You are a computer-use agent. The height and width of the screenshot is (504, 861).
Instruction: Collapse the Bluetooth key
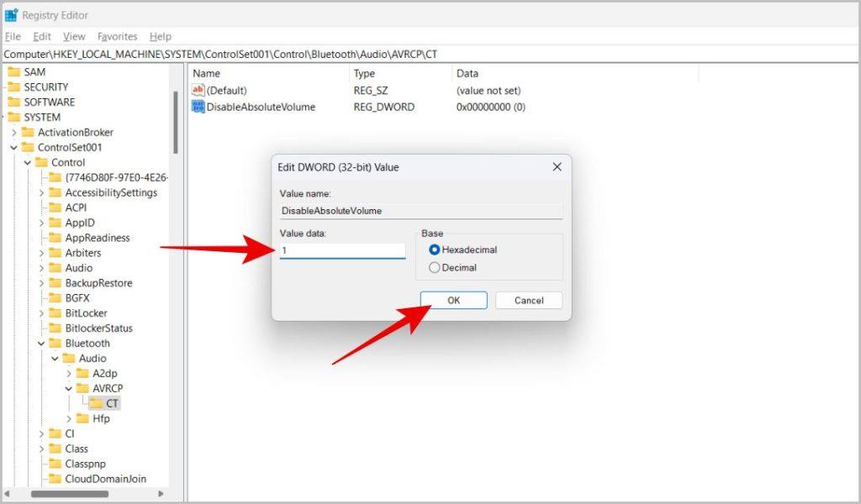pyautogui.click(x=41, y=344)
